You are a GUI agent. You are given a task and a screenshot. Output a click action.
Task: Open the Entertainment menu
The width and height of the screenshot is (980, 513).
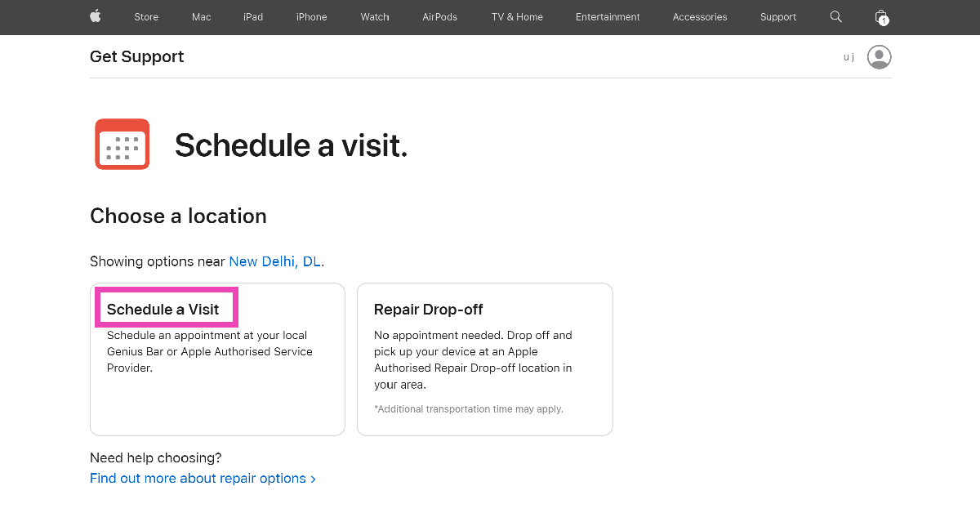[x=608, y=17]
